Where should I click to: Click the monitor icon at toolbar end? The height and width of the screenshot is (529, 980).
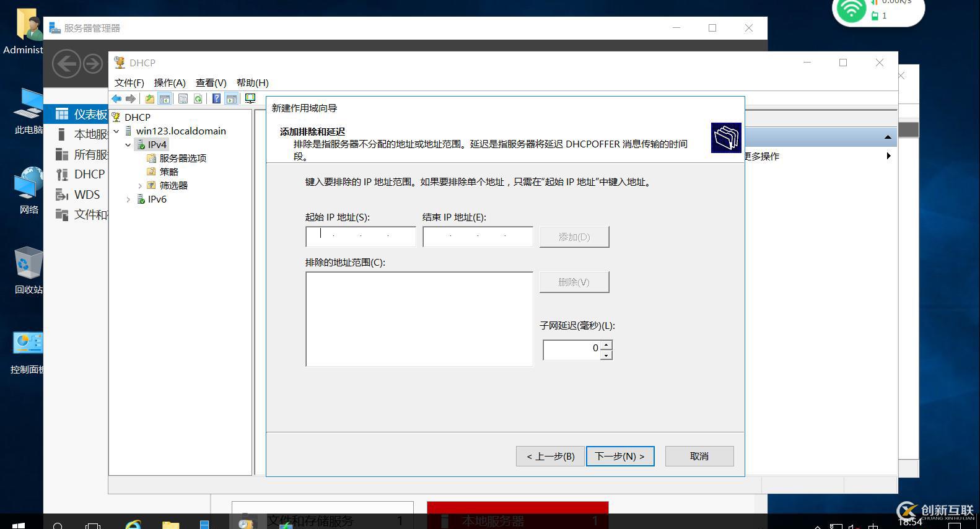tap(250, 98)
